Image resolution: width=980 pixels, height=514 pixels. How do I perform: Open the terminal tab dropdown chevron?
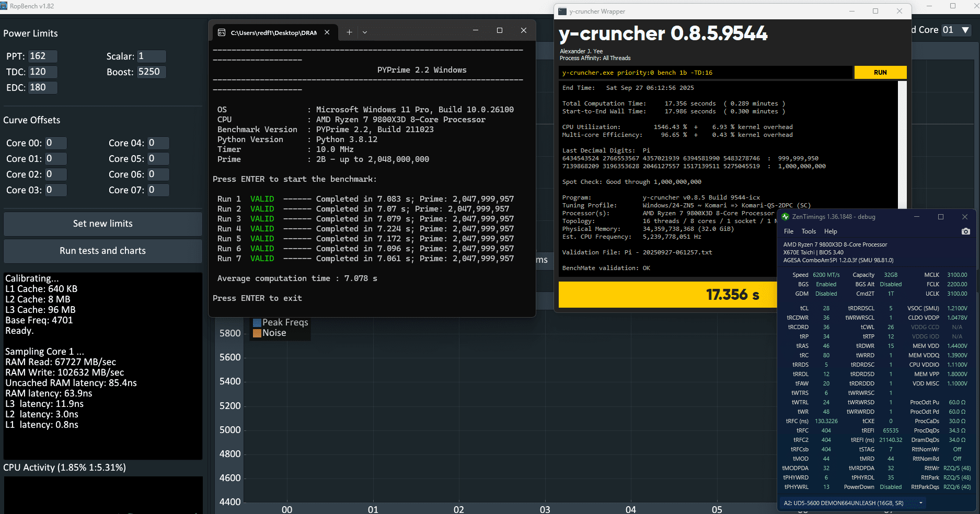(x=365, y=32)
